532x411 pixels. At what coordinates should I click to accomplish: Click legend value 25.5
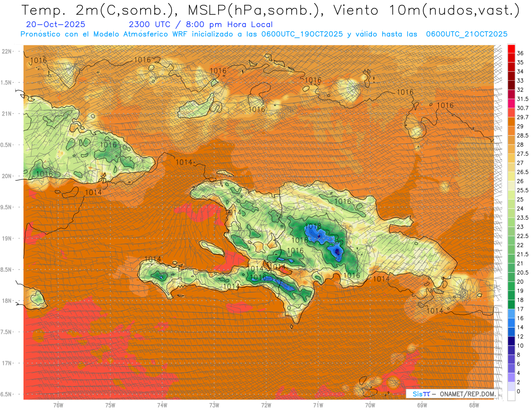tap(523, 190)
